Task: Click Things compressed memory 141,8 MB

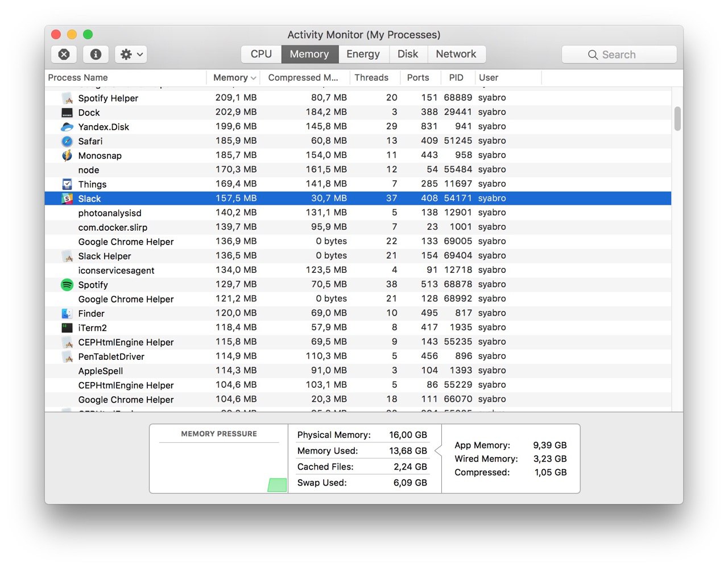Action: pyautogui.click(x=326, y=184)
